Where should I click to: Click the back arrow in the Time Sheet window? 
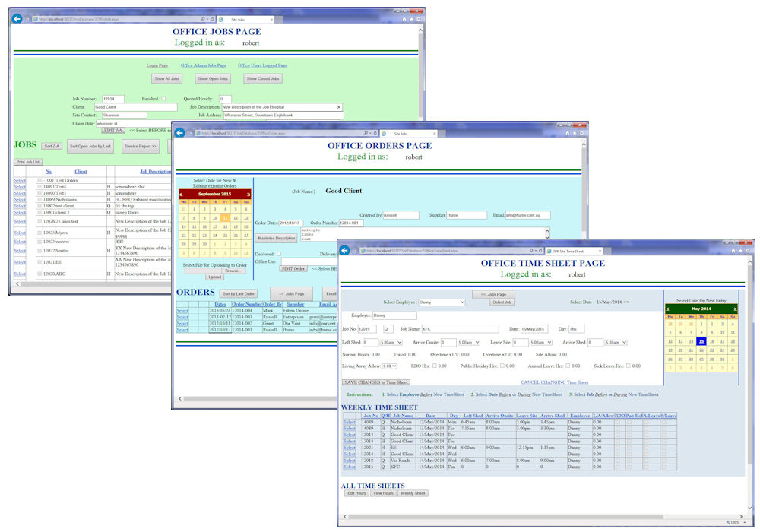point(344,250)
